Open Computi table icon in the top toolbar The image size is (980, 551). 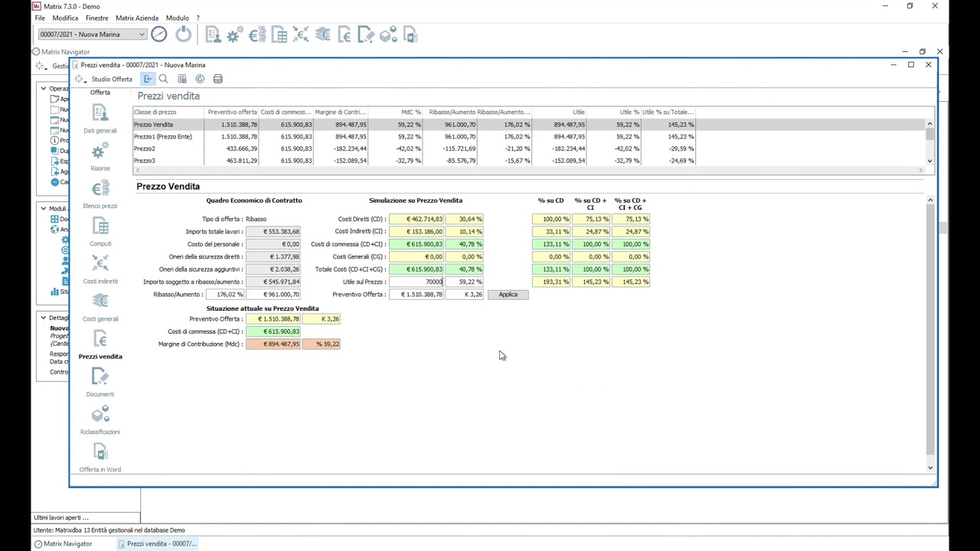[279, 34]
